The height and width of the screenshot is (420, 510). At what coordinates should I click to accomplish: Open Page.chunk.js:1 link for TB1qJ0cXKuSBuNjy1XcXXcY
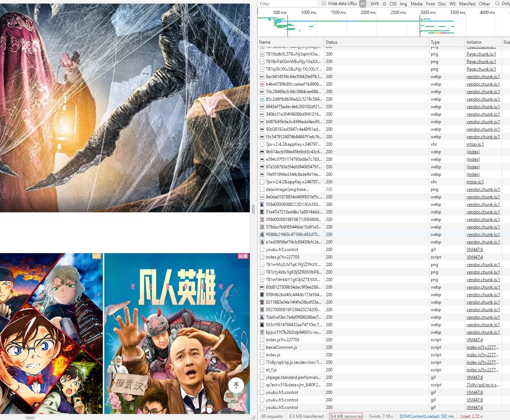pyautogui.click(x=481, y=69)
